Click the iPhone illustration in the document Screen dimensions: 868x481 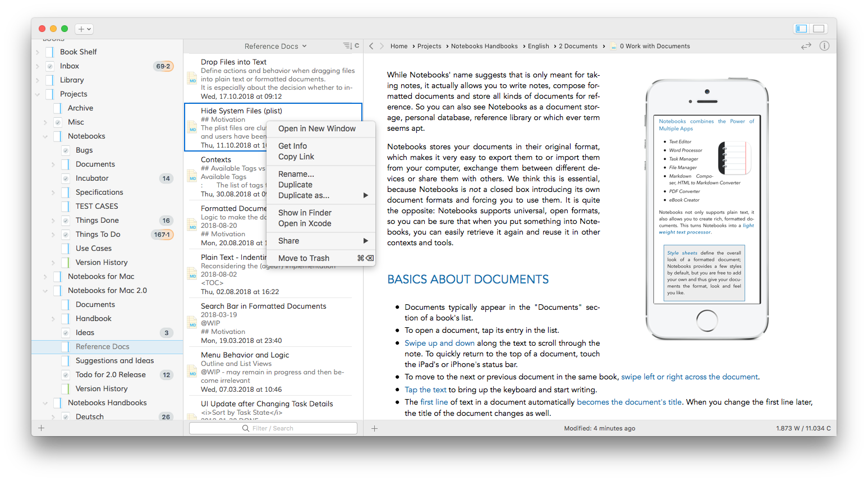click(x=707, y=209)
